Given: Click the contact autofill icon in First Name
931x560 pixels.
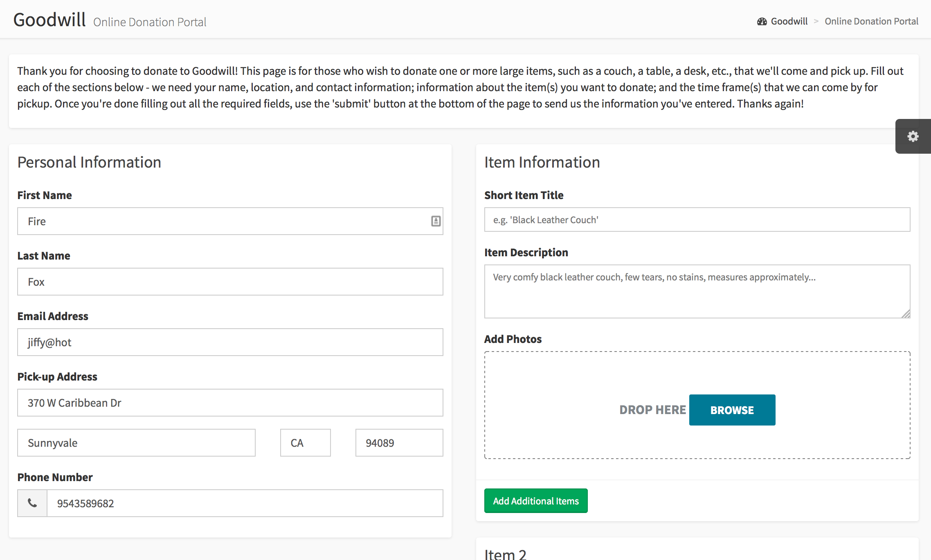Looking at the screenshot, I should tap(436, 221).
